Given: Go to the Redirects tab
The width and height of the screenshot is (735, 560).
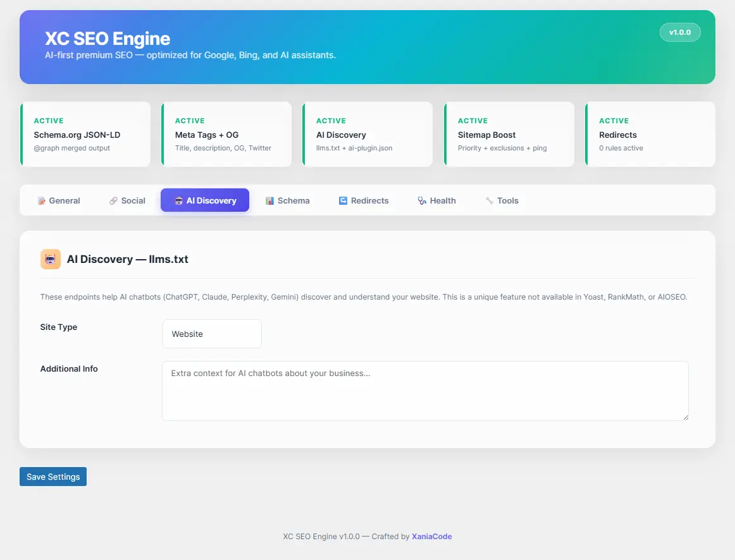Looking at the screenshot, I should click(x=364, y=200).
